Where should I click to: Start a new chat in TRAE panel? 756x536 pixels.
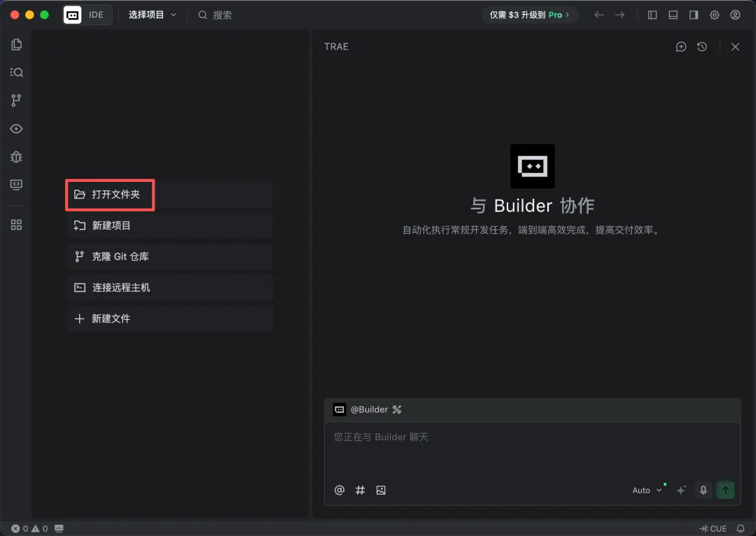(681, 47)
